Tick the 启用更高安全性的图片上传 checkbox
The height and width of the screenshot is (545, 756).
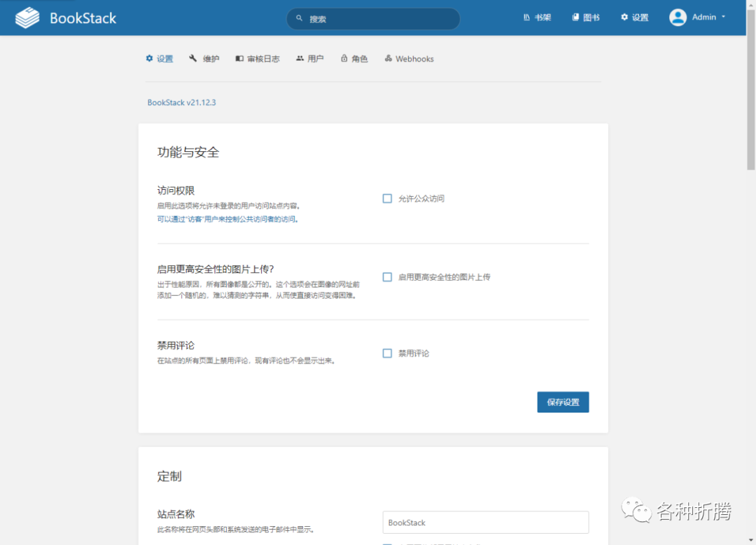(387, 277)
